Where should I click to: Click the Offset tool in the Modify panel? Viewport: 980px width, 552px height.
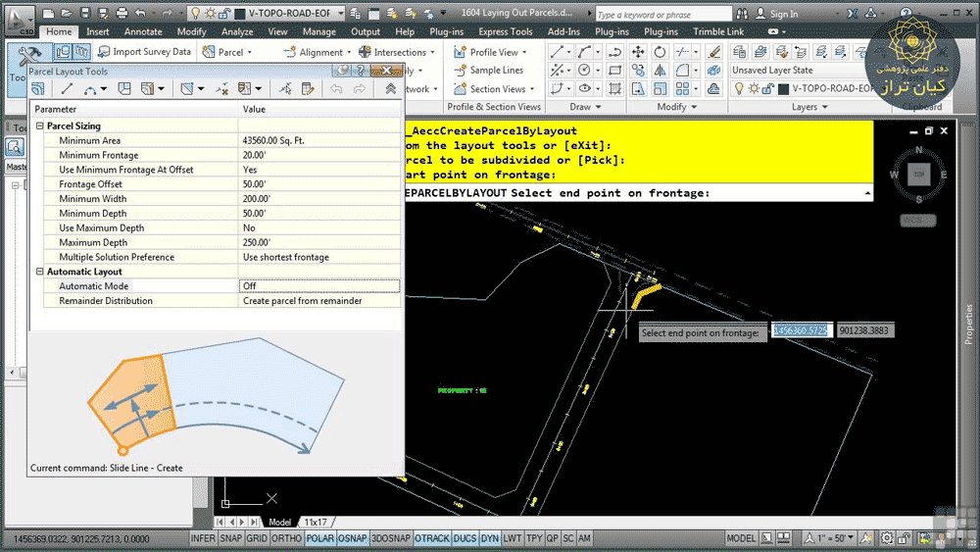click(x=713, y=89)
